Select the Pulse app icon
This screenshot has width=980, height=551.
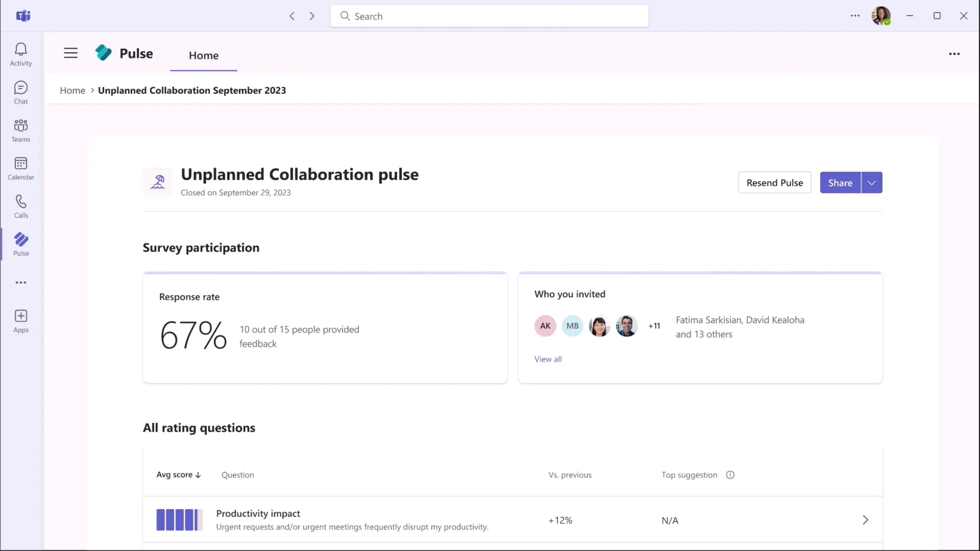[21, 244]
